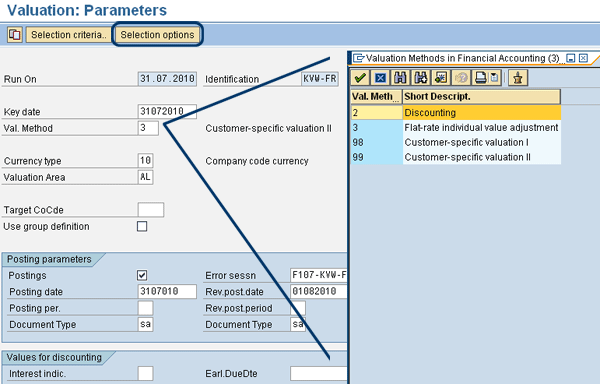Image resolution: width=600 pixels, height=384 pixels.
Task: Uncheck the Postings checkbox
Action: 142,275
